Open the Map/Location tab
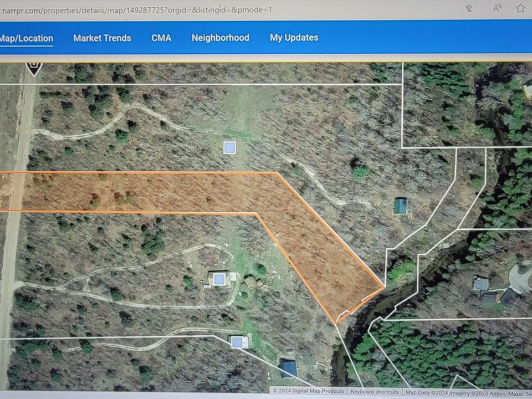The height and width of the screenshot is (399, 532). (26, 38)
